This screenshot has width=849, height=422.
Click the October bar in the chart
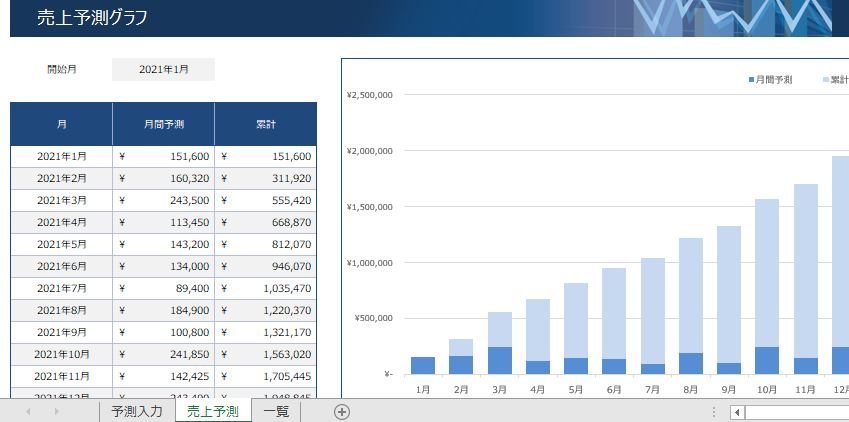point(767,280)
